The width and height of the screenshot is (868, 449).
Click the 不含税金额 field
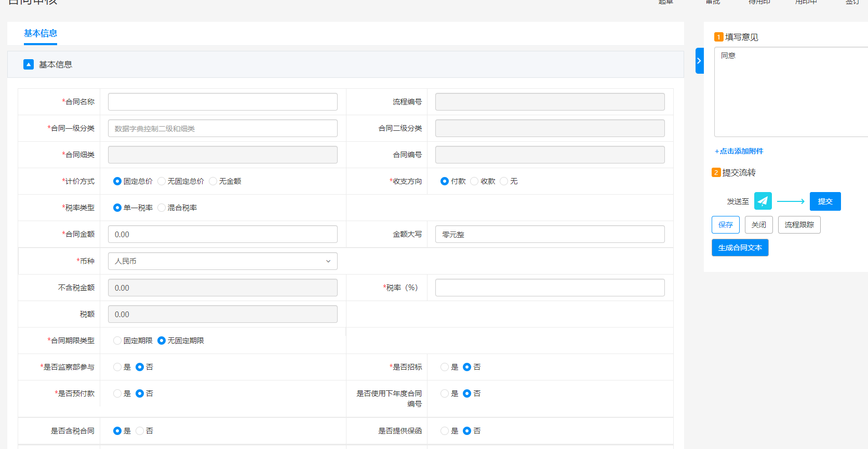coord(222,288)
